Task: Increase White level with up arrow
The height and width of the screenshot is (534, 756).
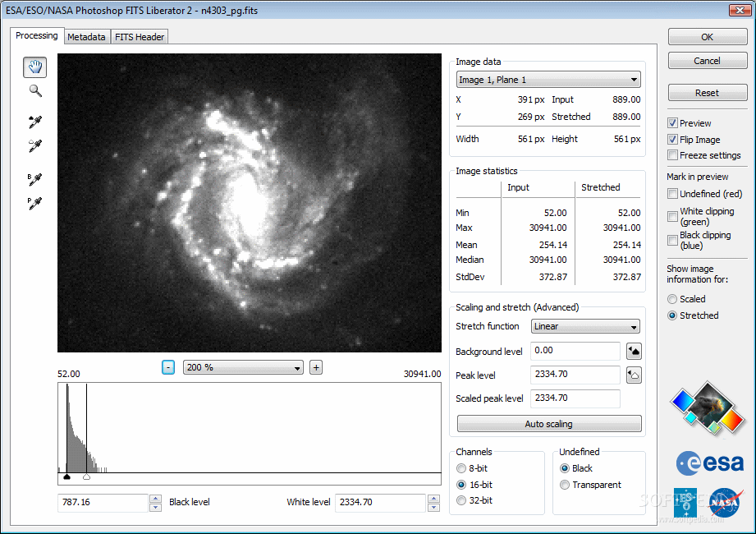Action: [433, 499]
